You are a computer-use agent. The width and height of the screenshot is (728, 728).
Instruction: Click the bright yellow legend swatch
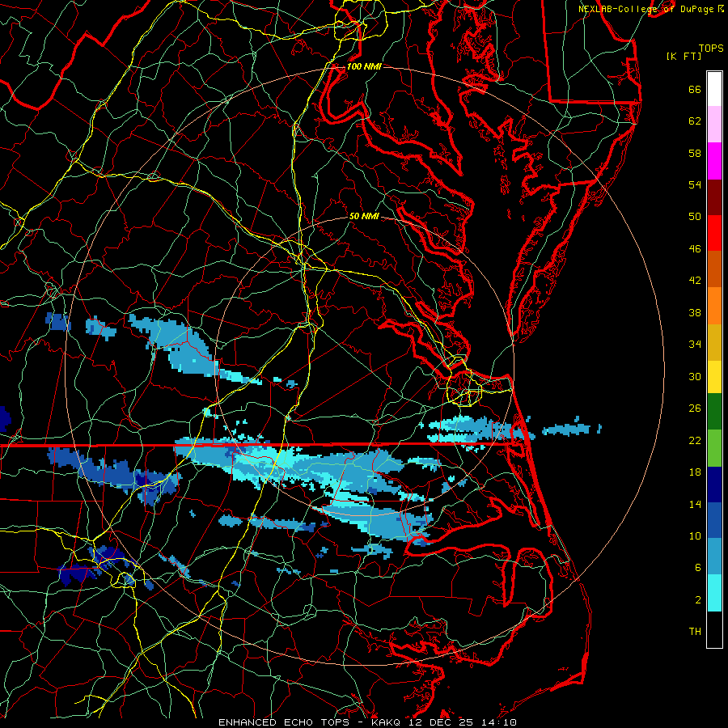[714, 376]
